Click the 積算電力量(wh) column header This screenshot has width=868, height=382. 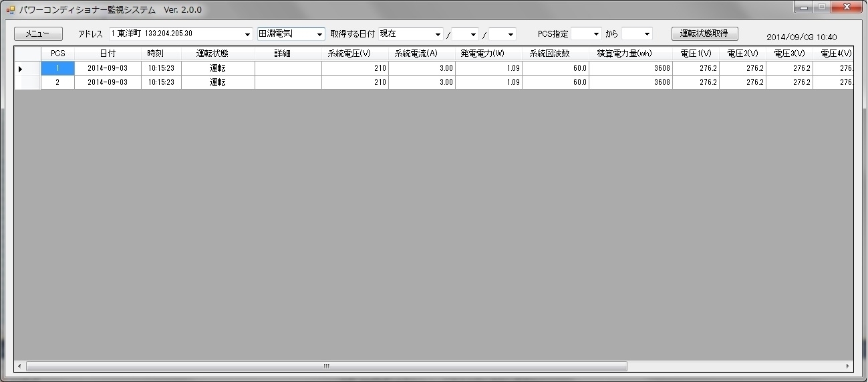tap(631, 54)
